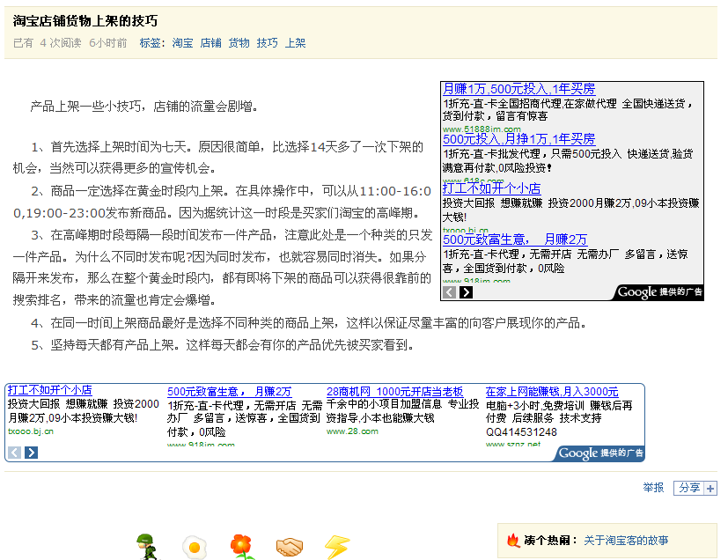The image size is (728, 560).
Task: Open right ad link 500元致富生意，月赚2万
Action: (515, 239)
